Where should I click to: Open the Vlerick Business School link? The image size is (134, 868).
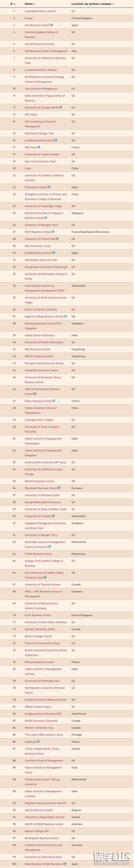pyautogui.click(x=39, y=810)
